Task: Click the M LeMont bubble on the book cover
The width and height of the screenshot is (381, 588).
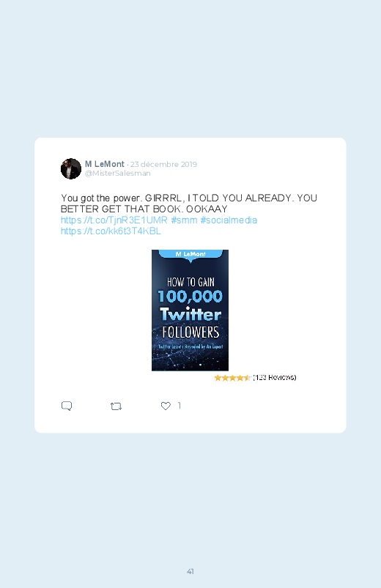Action: coord(190,254)
